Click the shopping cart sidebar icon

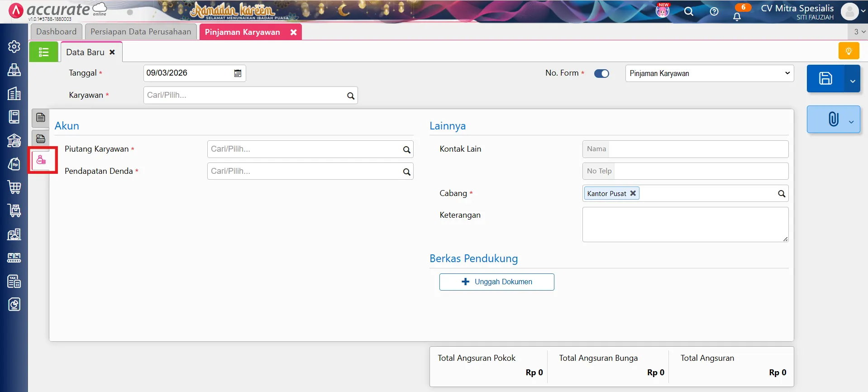pos(14,187)
